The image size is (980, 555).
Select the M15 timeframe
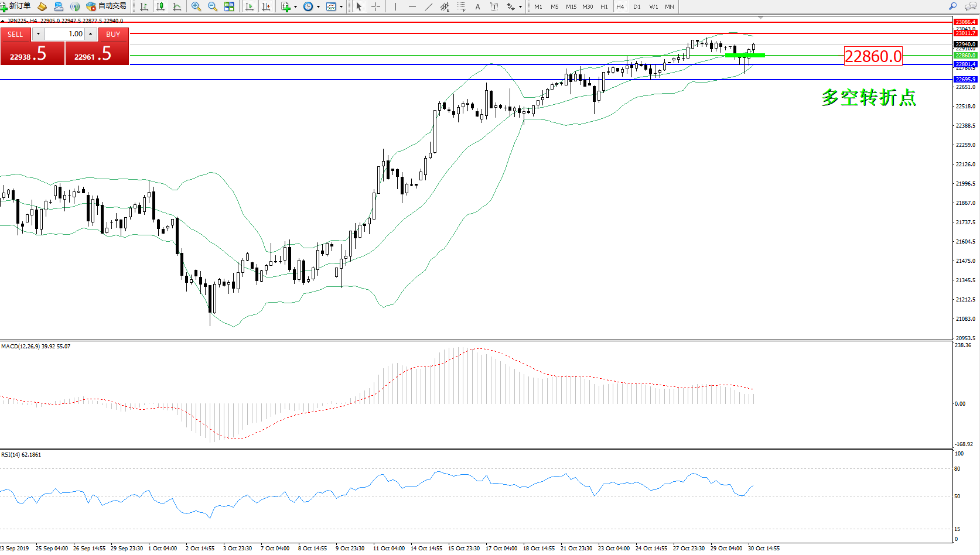[x=571, y=6]
